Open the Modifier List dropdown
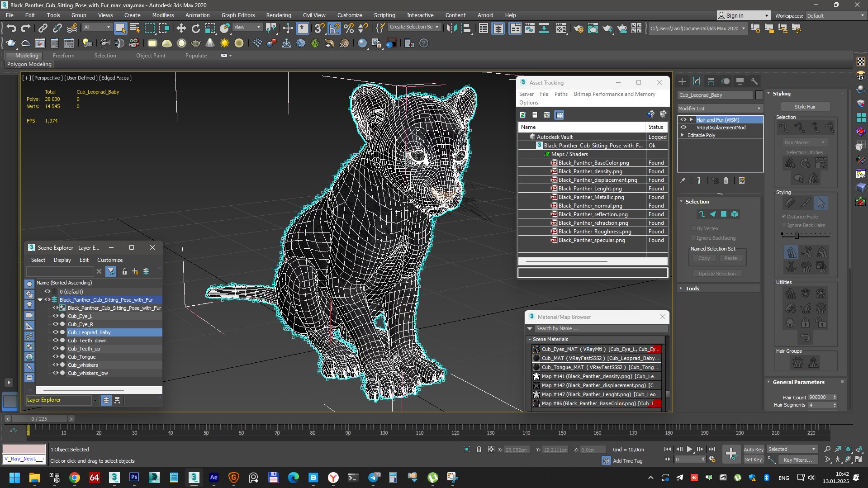868x488 pixels. coord(720,109)
